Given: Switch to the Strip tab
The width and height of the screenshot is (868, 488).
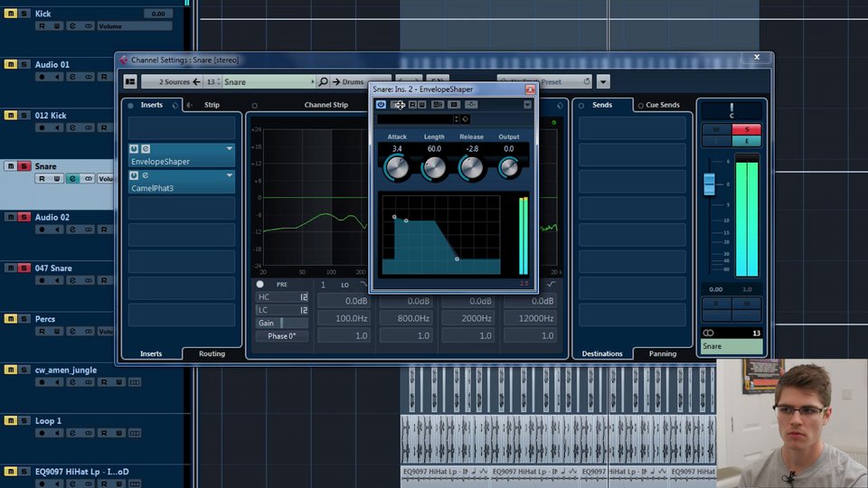Looking at the screenshot, I should (212, 105).
